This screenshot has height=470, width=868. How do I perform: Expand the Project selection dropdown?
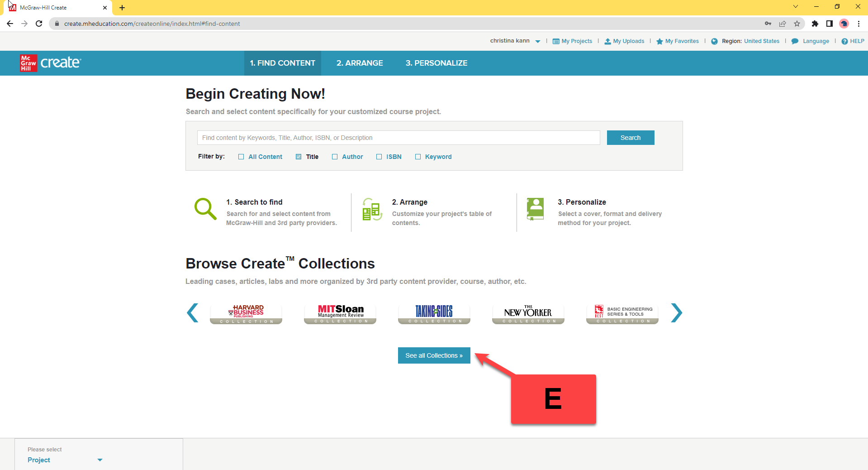pos(100,460)
